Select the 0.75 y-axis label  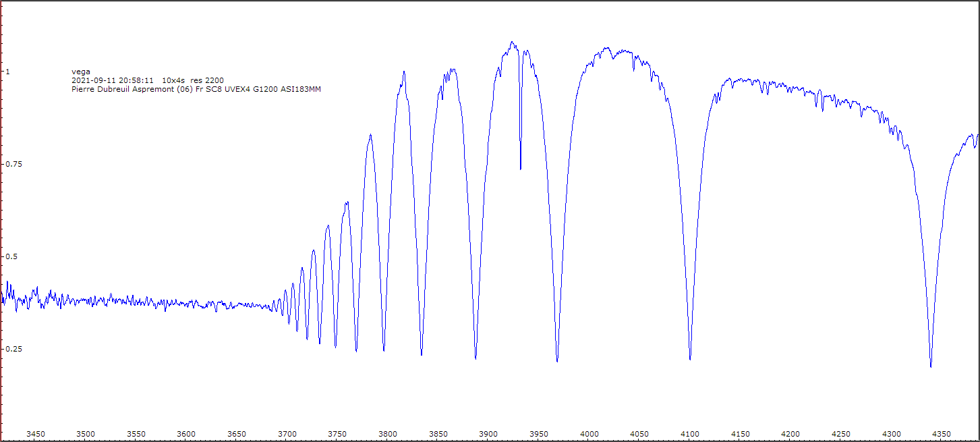pyautogui.click(x=11, y=164)
